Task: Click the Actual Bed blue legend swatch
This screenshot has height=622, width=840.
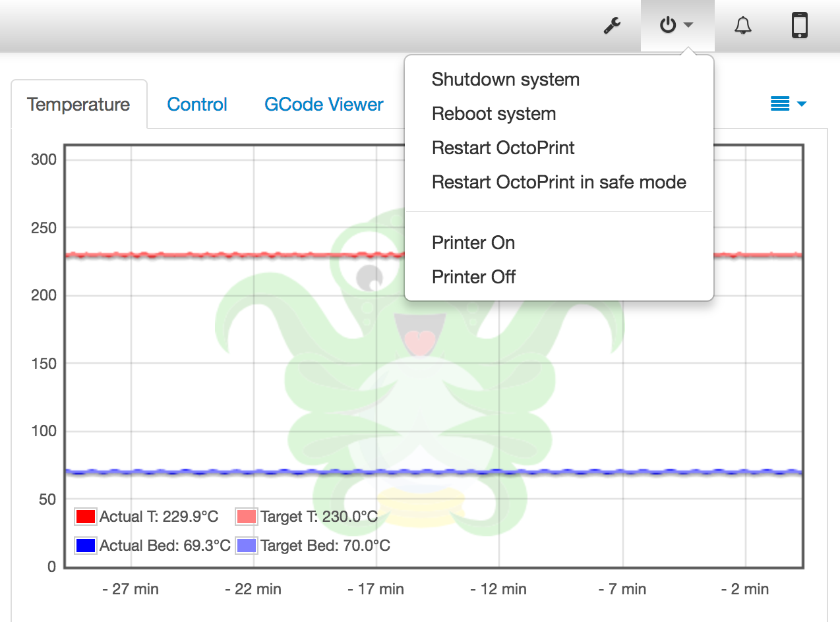Action: 86,546
